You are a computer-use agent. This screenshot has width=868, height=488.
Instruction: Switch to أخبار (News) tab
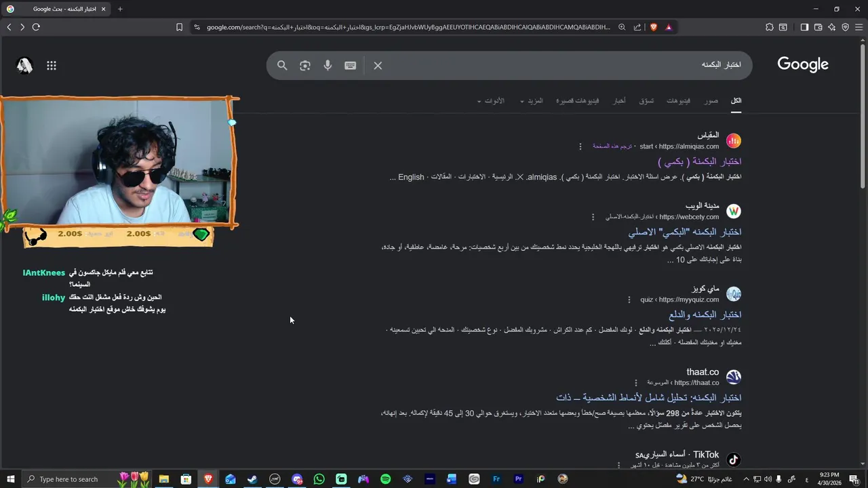tap(619, 101)
